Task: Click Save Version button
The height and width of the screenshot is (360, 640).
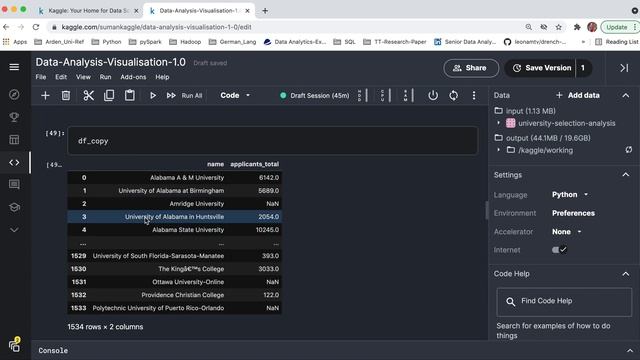Action: [x=541, y=68]
